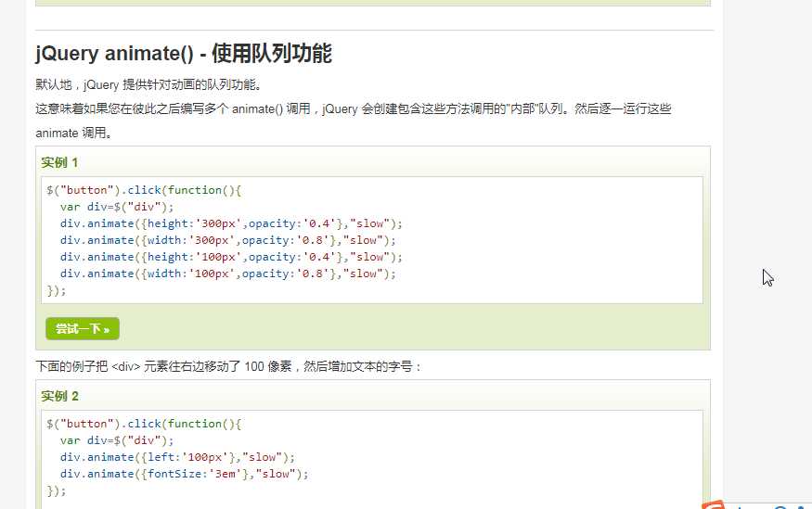Click the heading jQuery animate() - 使用队列功能

click(x=184, y=53)
